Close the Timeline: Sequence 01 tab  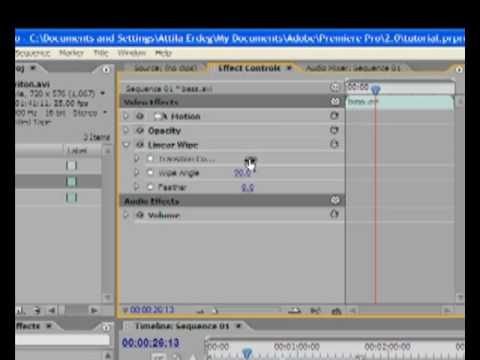point(238,326)
